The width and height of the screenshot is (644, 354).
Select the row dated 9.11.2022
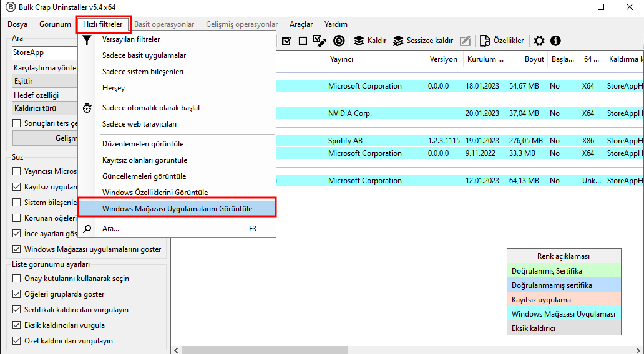coord(459,153)
